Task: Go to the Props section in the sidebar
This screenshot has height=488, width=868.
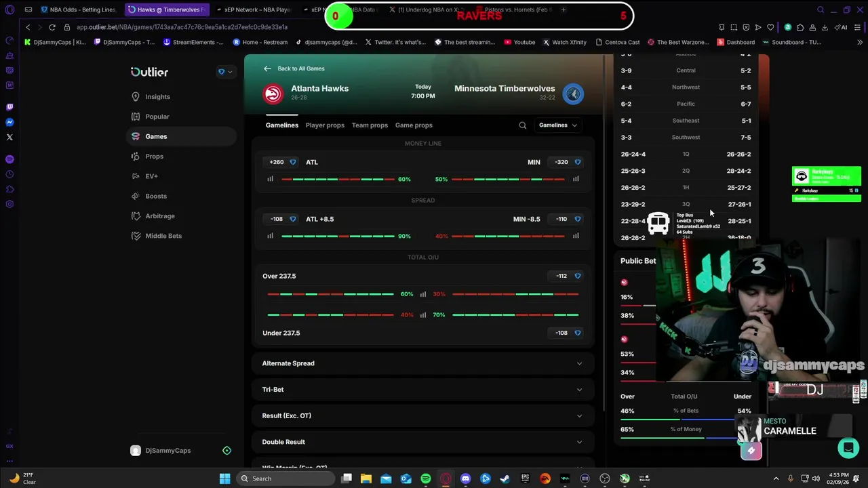Action: pyautogui.click(x=154, y=157)
